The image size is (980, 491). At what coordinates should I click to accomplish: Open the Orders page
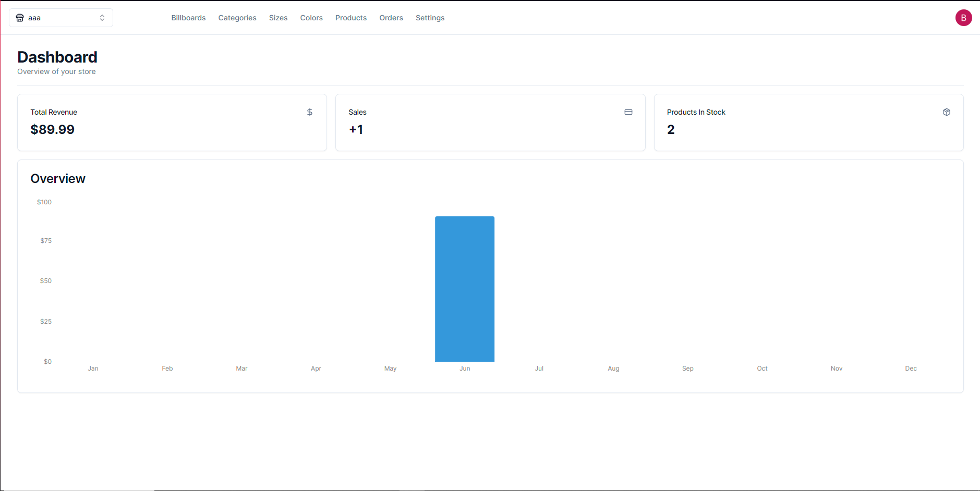(x=391, y=17)
